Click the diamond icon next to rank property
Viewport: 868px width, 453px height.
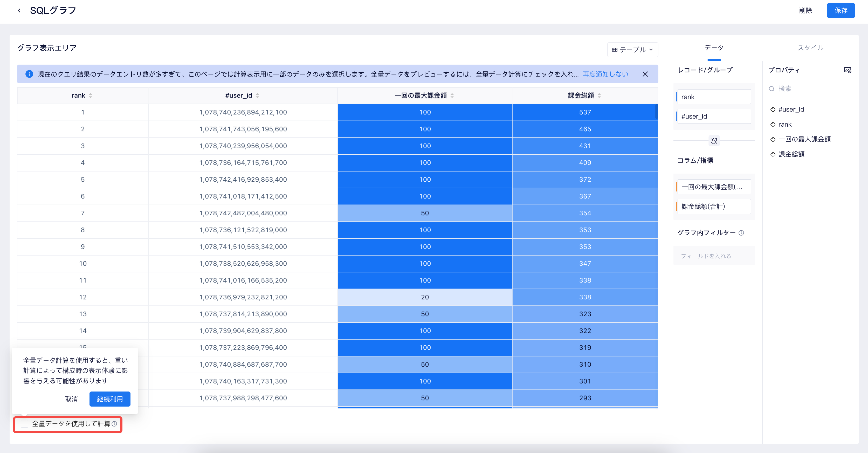tap(773, 125)
